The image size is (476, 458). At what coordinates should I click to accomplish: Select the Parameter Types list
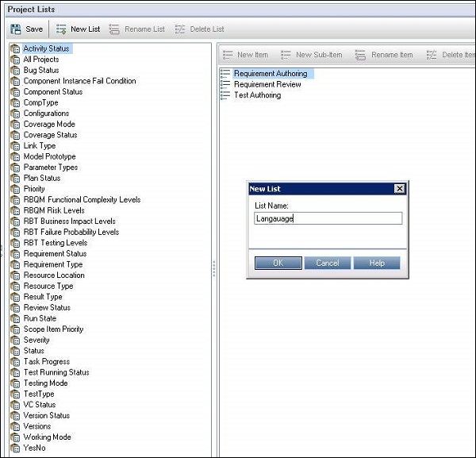click(51, 167)
